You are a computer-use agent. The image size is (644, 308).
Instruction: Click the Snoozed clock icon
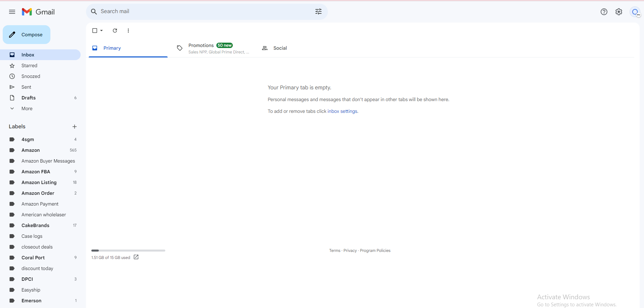point(12,76)
